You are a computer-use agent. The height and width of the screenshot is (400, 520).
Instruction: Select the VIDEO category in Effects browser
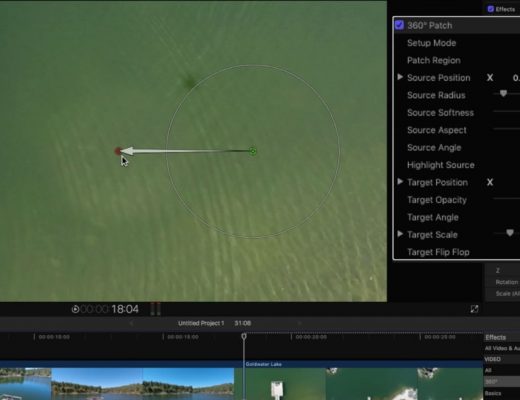point(493,359)
